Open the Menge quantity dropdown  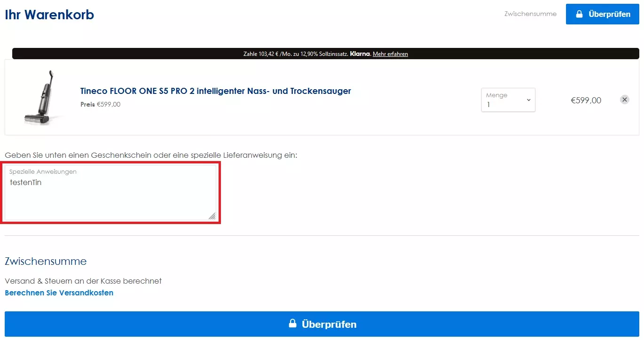click(508, 100)
